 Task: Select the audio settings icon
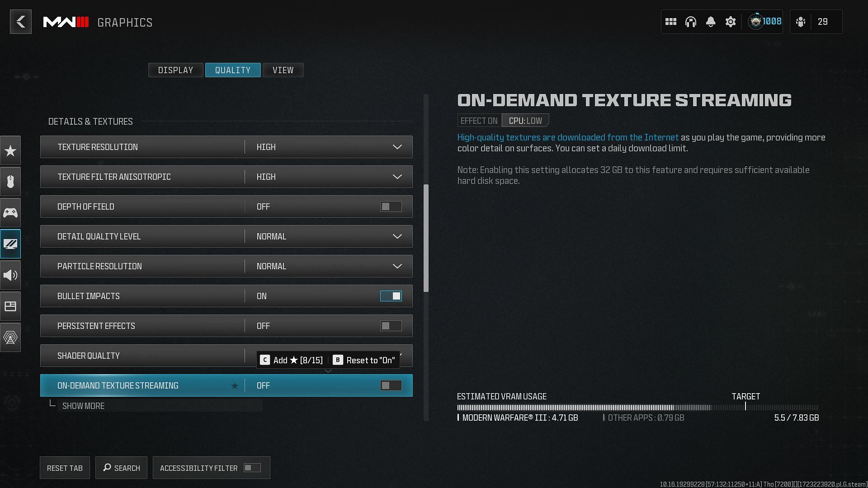(10, 275)
